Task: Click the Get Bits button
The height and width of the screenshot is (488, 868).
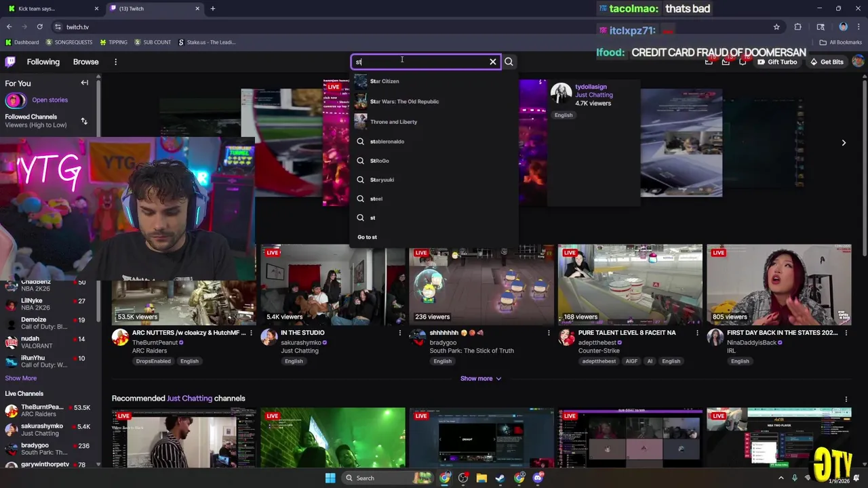Action: (x=827, y=62)
